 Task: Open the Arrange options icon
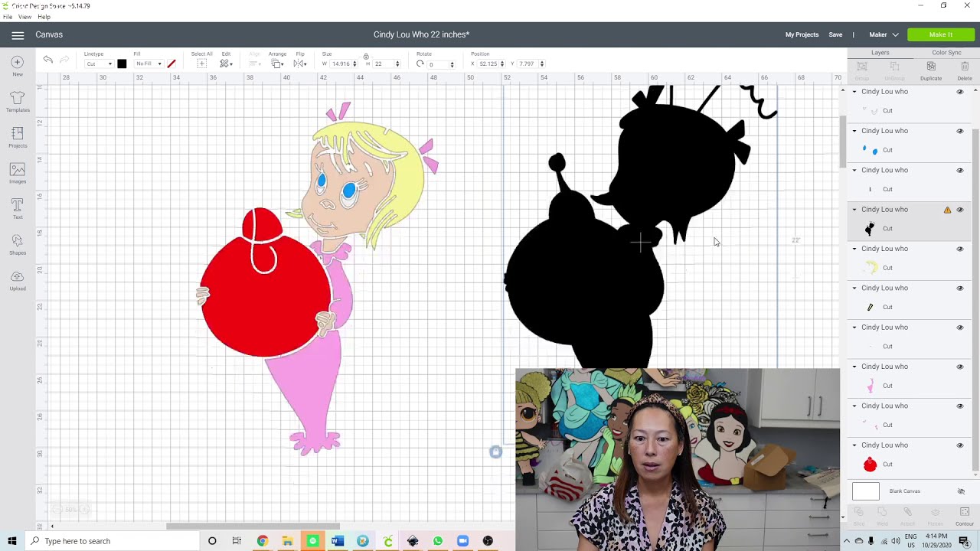(x=277, y=64)
